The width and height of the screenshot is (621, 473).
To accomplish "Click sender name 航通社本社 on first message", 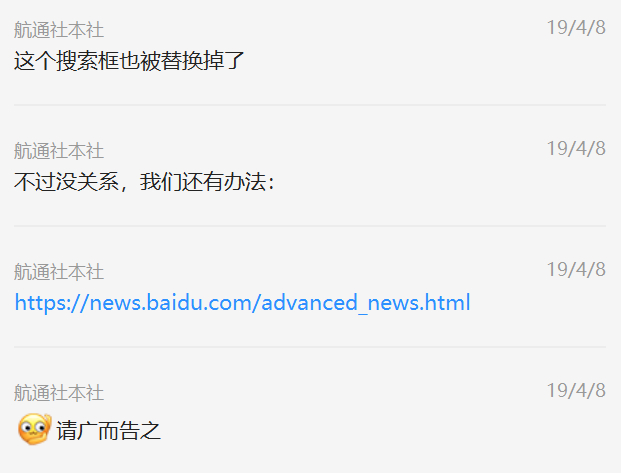I will pyautogui.click(x=59, y=30).
